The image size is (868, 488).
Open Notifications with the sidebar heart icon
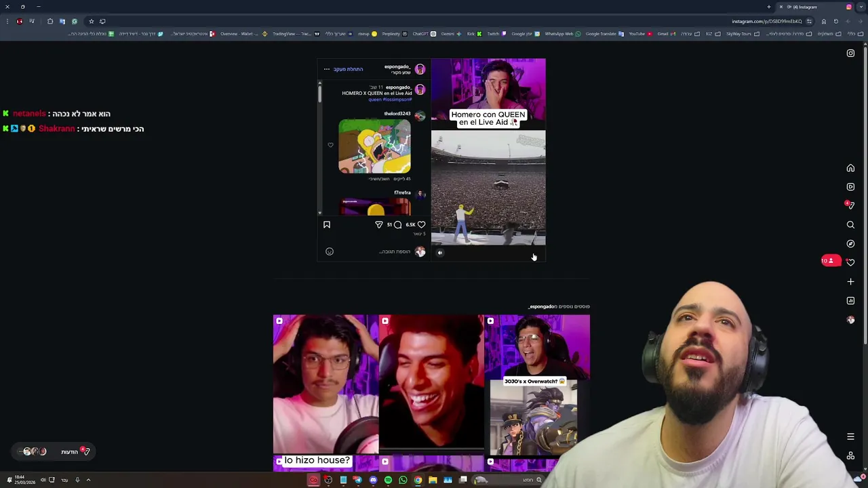[x=850, y=262]
